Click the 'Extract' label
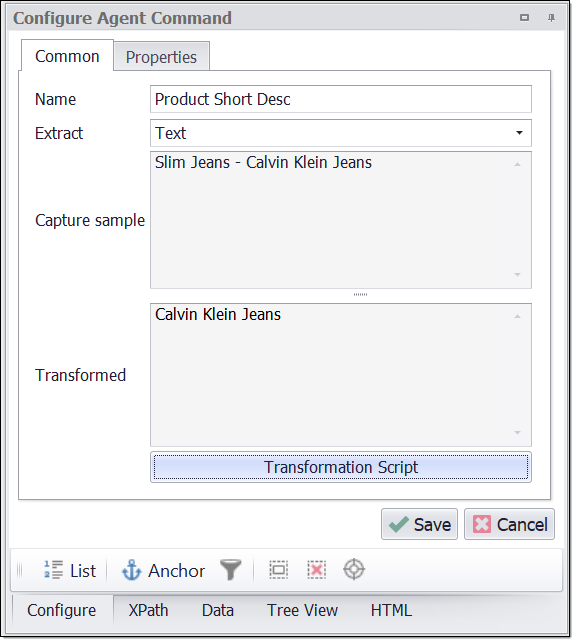 [59, 133]
